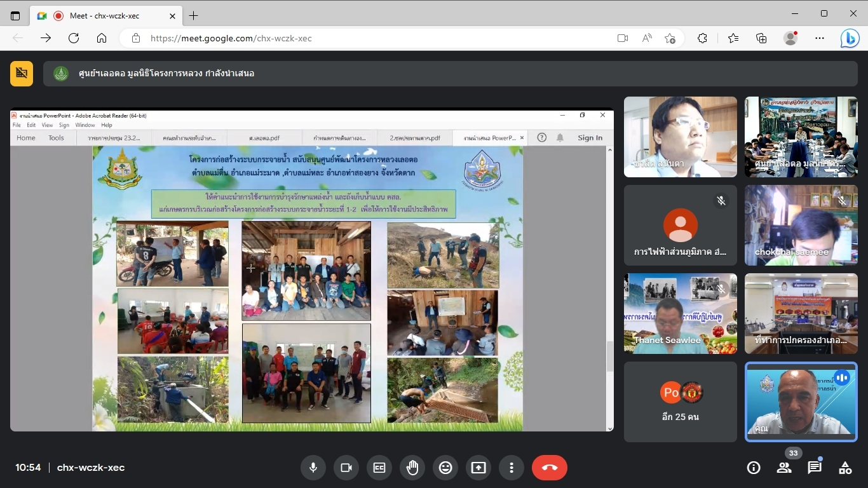This screenshot has height=488, width=868.
Task: Refresh the Meet page
Action: [74, 38]
